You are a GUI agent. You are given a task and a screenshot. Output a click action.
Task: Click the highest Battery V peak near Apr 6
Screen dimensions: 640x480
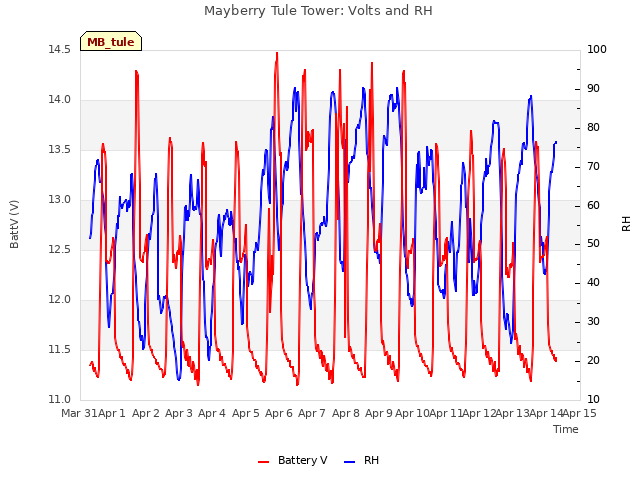[277, 53]
